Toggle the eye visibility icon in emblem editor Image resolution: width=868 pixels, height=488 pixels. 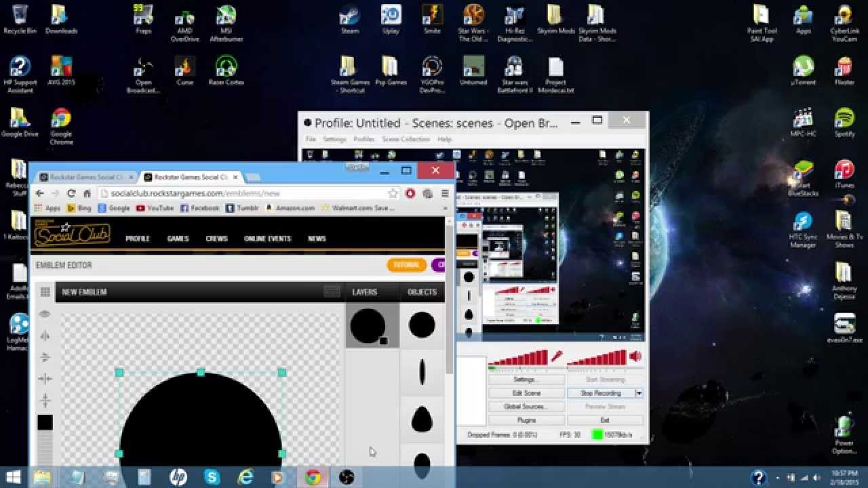click(45, 314)
